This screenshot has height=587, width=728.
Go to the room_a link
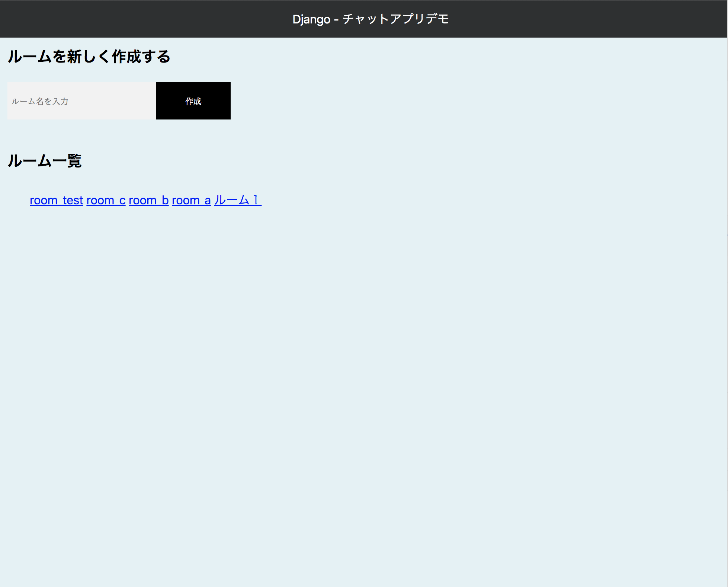coord(191,200)
